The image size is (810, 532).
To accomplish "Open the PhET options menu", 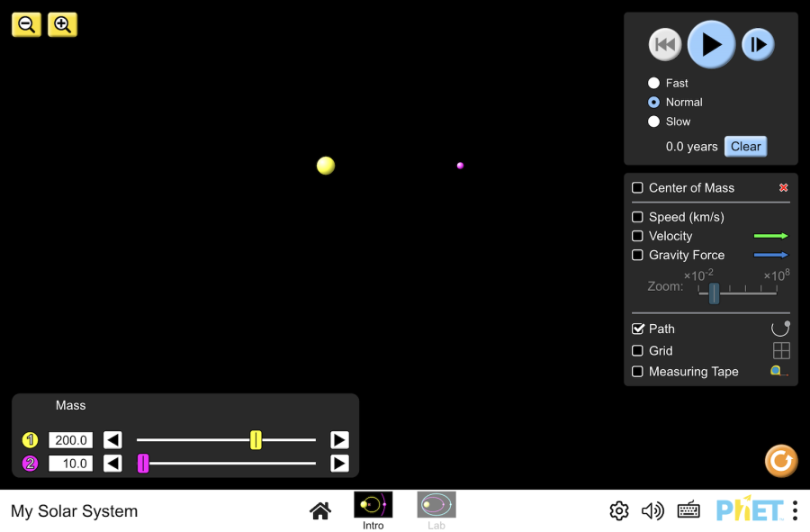I will tap(795, 511).
